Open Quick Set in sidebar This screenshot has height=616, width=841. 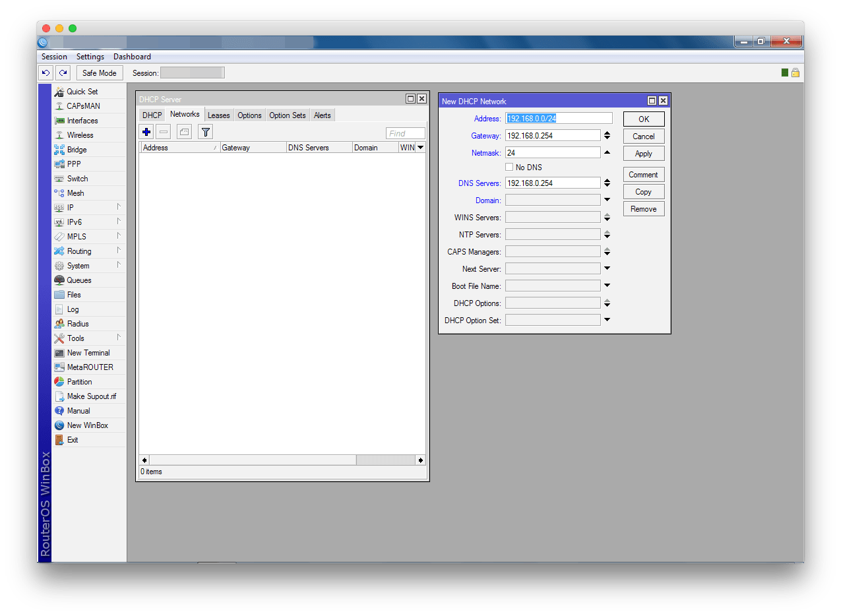tap(82, 92)
